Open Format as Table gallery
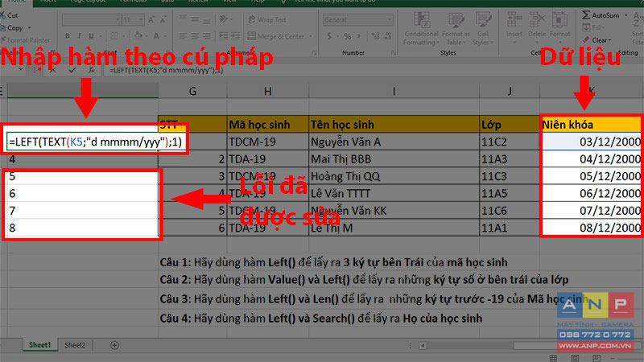The height and width of the screenshot is (362, 644). click(x=456, y=29)
